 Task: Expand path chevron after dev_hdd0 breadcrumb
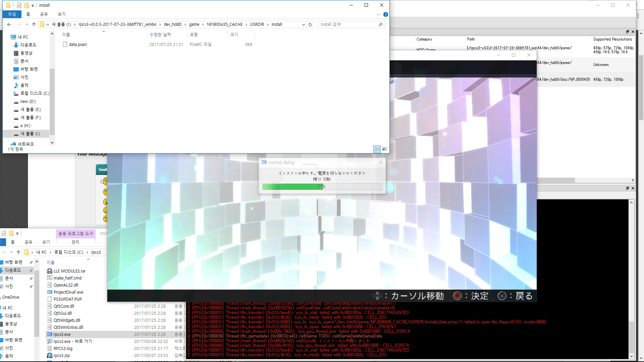point(185,24)
